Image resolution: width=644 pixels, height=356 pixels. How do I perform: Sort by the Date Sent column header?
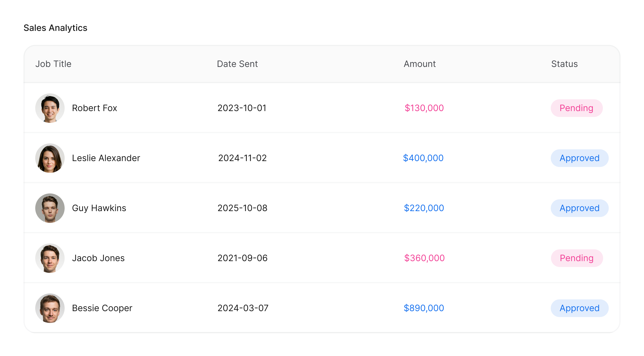pos(237,64)
